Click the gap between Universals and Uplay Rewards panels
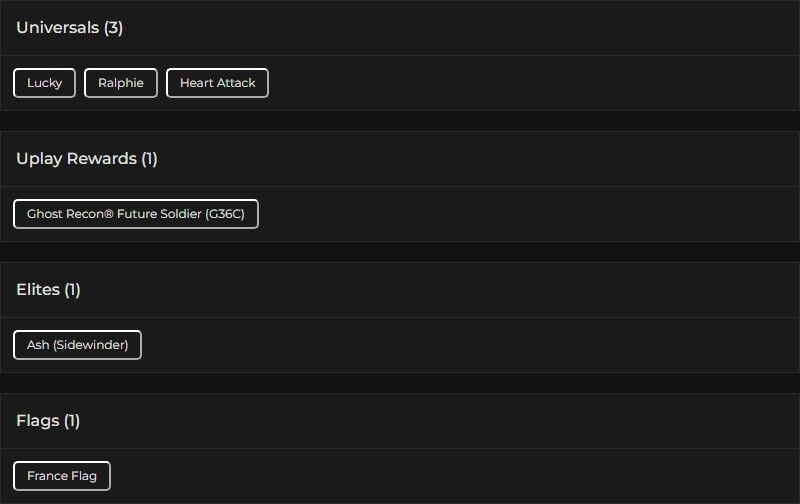800x504 pixels. tap(400, 121)
